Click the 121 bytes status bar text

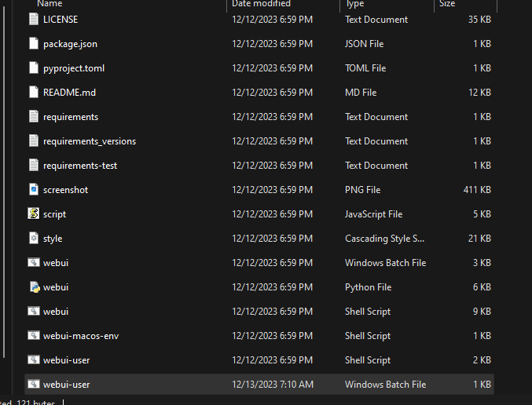click(x=35, y=403)
